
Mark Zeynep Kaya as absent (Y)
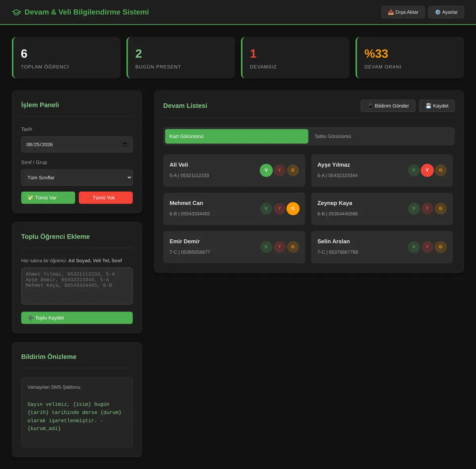click(x=427, y=208)
